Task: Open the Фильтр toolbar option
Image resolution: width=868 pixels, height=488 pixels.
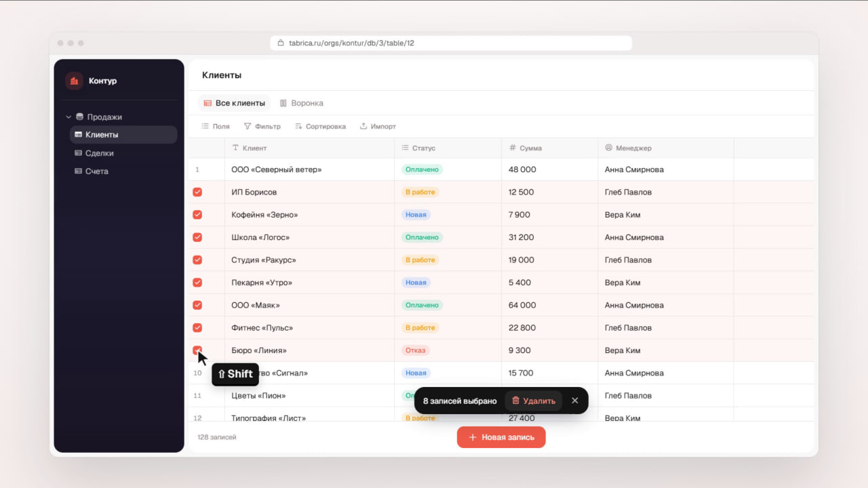Action: pyautogui.click(x=262, y=126)
